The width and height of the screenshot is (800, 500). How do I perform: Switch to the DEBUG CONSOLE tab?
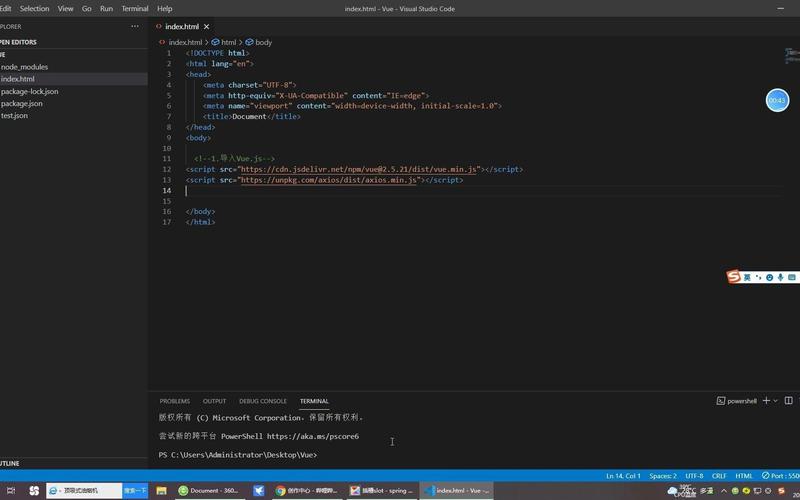[263, 401]
